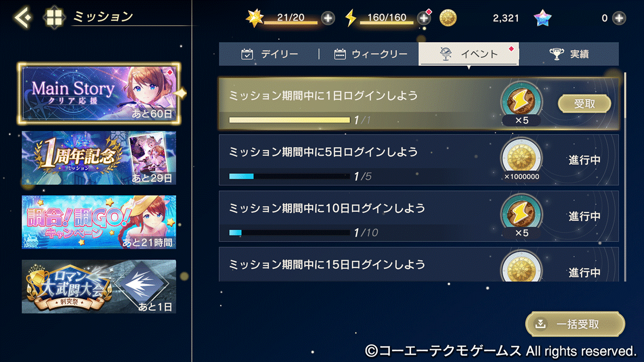Add star gems with plus icon

click(619, 19)
